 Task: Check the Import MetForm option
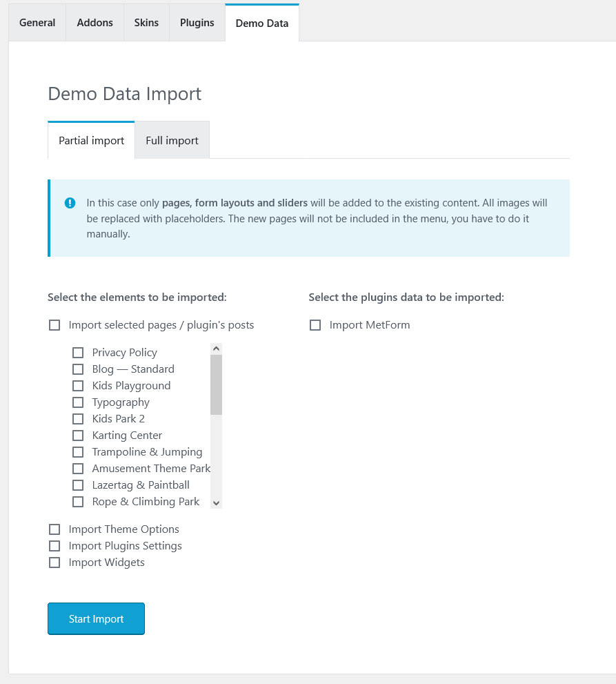(315, 325)
